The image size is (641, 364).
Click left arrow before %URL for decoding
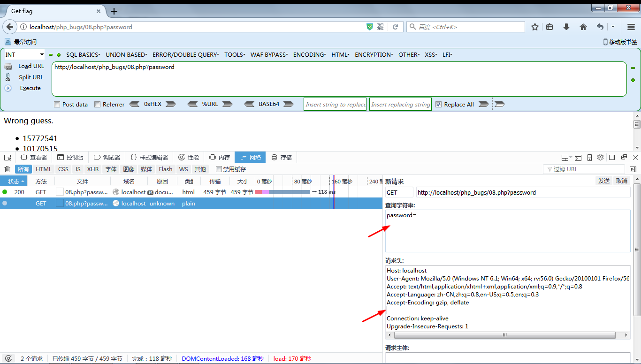tap(192, 104)
